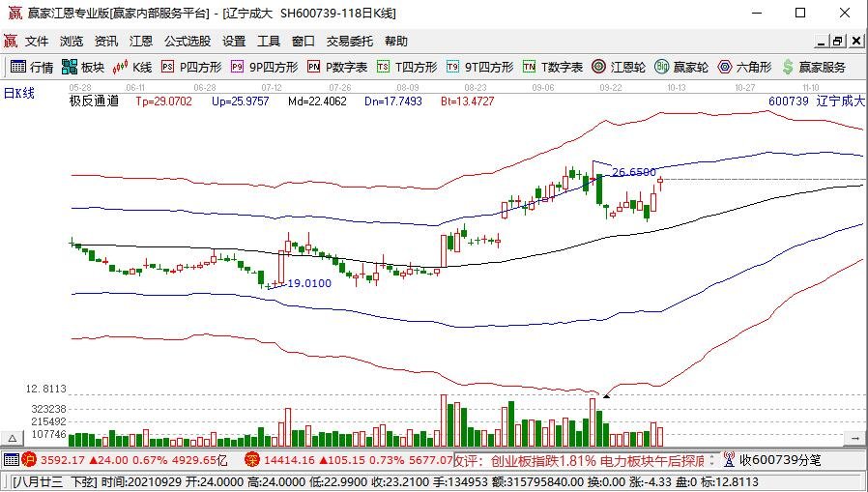
Task: Open the 六角形 hexagon tool
Action: pos(744,68)
